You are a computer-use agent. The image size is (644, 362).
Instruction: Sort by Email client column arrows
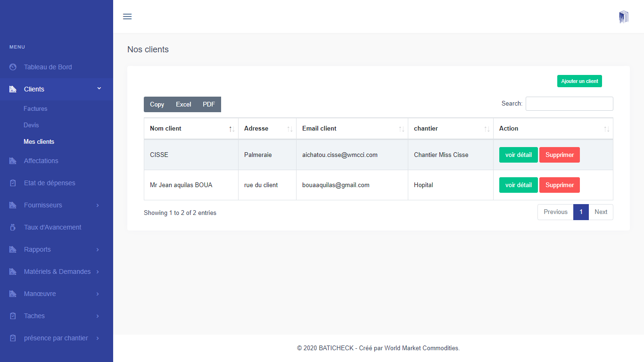[x=401, y=129]
